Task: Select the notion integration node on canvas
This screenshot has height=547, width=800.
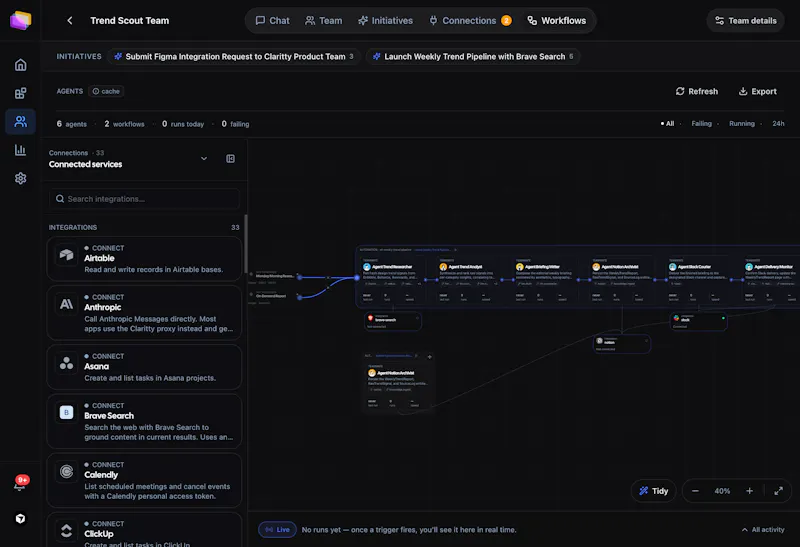Action: pos(622,344)
